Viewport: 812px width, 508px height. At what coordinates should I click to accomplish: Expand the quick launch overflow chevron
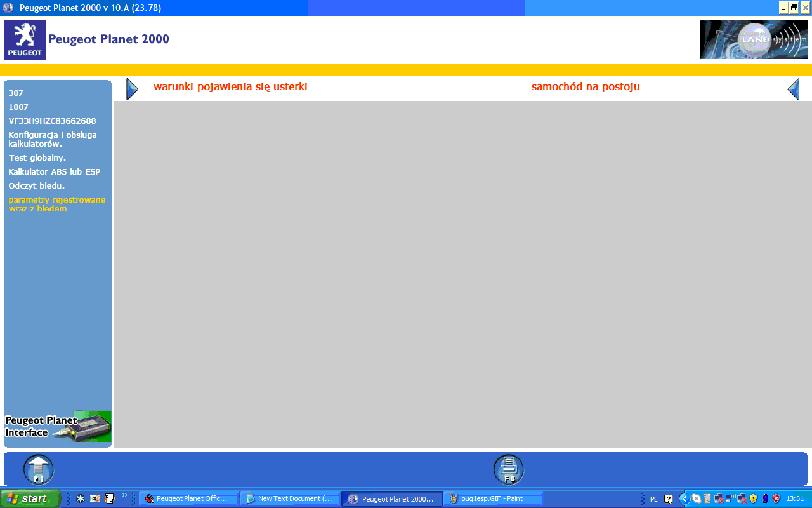click(124, 495)
